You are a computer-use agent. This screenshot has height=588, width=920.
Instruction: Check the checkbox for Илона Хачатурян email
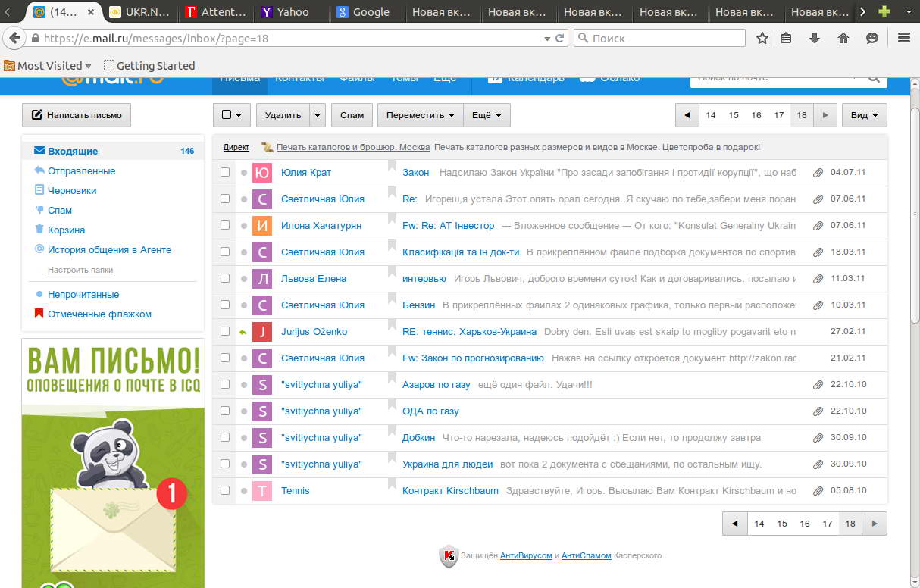click(225, 226)
